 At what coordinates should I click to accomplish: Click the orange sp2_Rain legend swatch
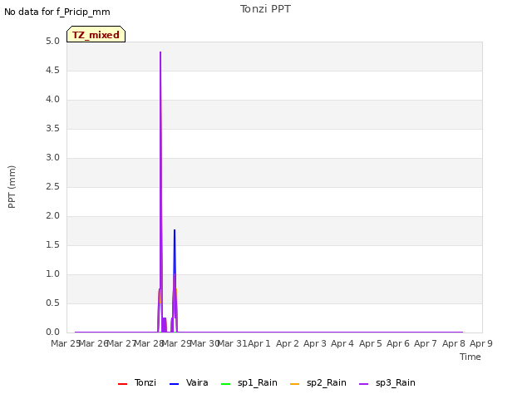(x=295, y=384)
